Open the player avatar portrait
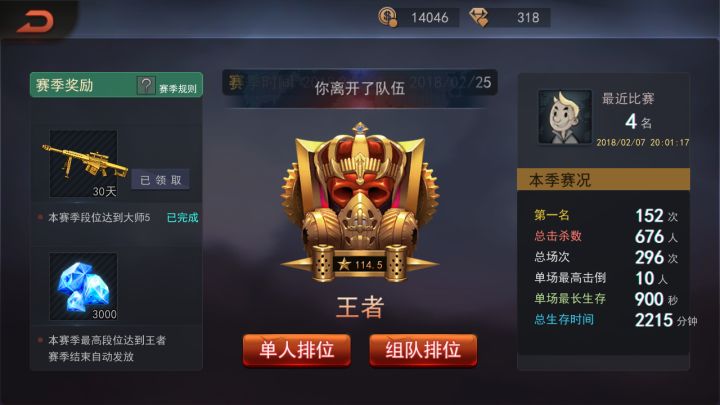This screenshot has height=405, width=720. tap(565, 117)
